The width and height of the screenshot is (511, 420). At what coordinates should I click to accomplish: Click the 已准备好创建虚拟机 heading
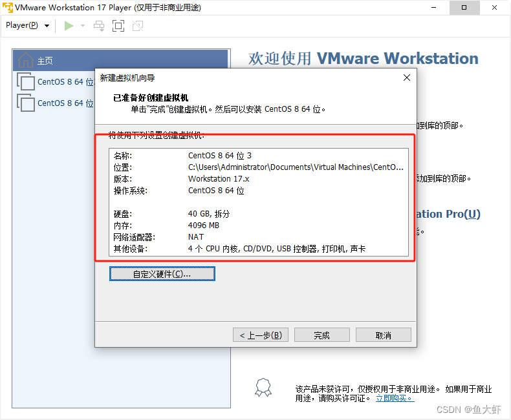151,98
